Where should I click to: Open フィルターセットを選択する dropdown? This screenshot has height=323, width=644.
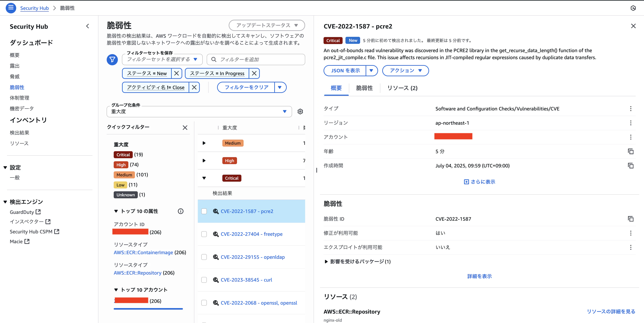(162, 60)
